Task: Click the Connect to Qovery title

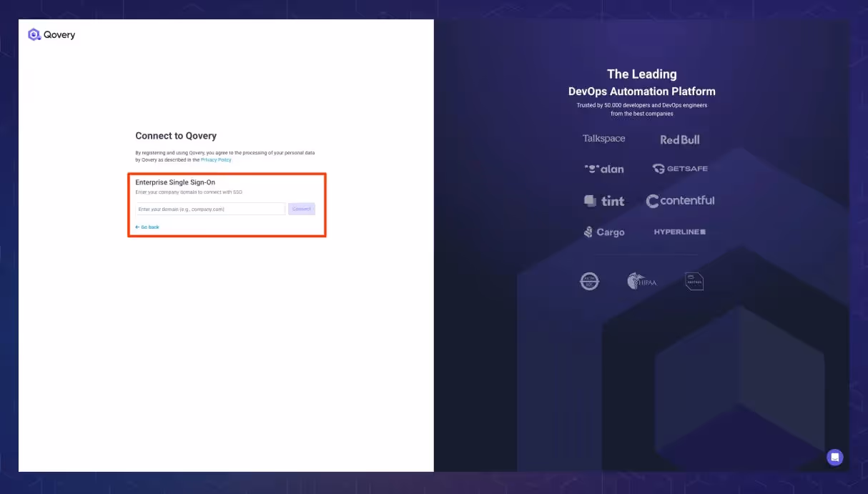Action: coord(175,136)
